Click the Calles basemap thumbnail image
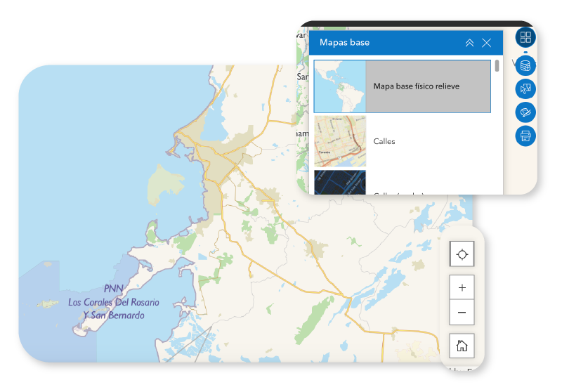Screen dimensions: 562x392 (x=340, y=141)
